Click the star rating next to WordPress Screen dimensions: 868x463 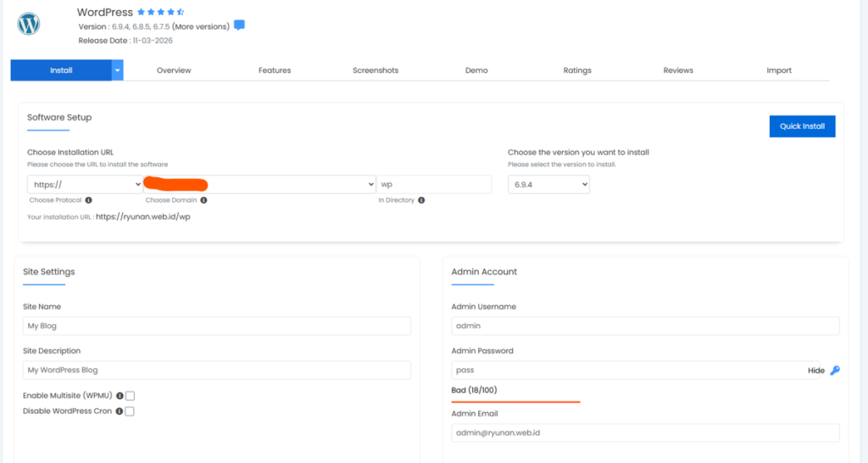(x=160, y=12)
